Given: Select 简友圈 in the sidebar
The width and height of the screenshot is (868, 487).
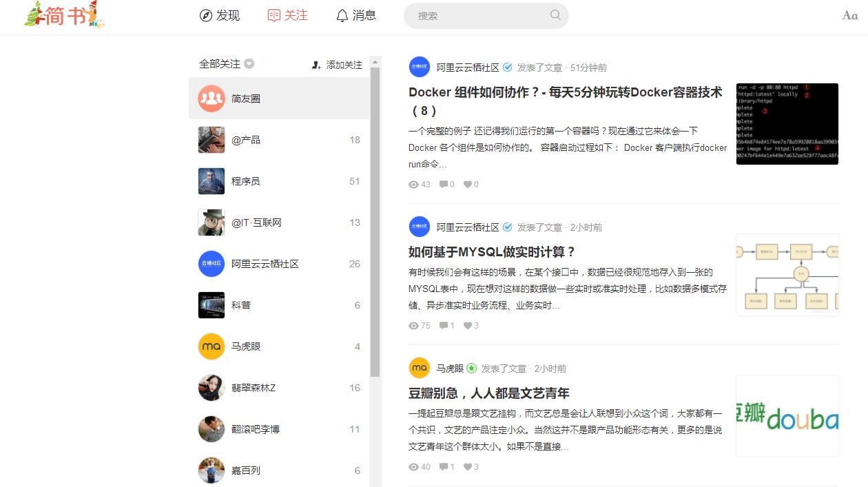Looking at the screenshot, I should click(x=279, y=99).
